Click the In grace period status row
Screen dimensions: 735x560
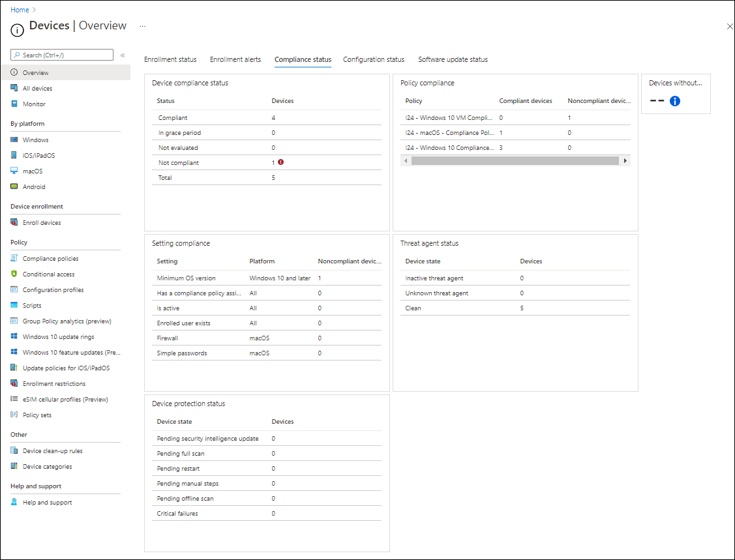tap(267, 132)
